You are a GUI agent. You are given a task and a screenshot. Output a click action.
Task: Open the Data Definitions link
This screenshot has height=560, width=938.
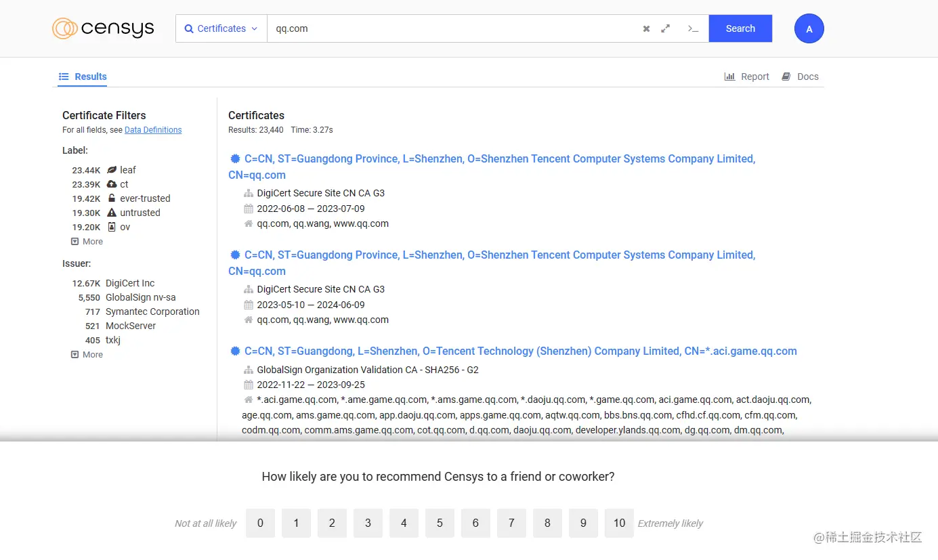point(153,130)
